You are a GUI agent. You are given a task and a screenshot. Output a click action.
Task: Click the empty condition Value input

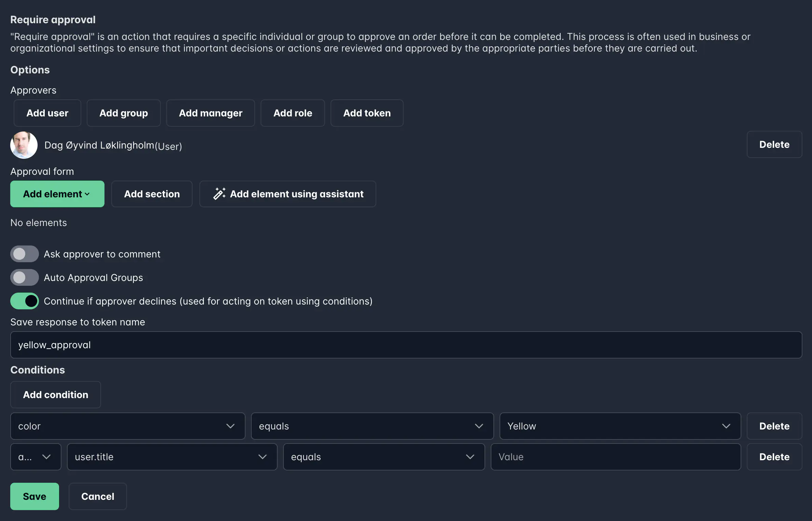(x=615, y=456)
